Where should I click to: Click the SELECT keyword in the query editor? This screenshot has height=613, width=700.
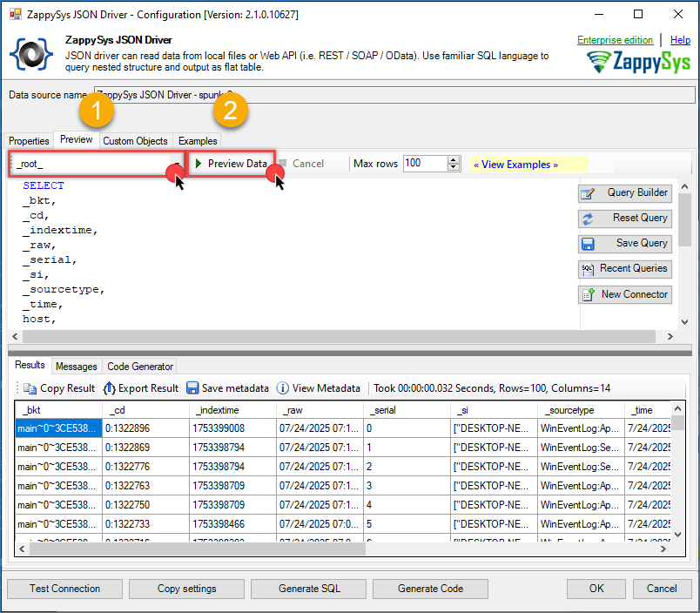click(44, 185)
